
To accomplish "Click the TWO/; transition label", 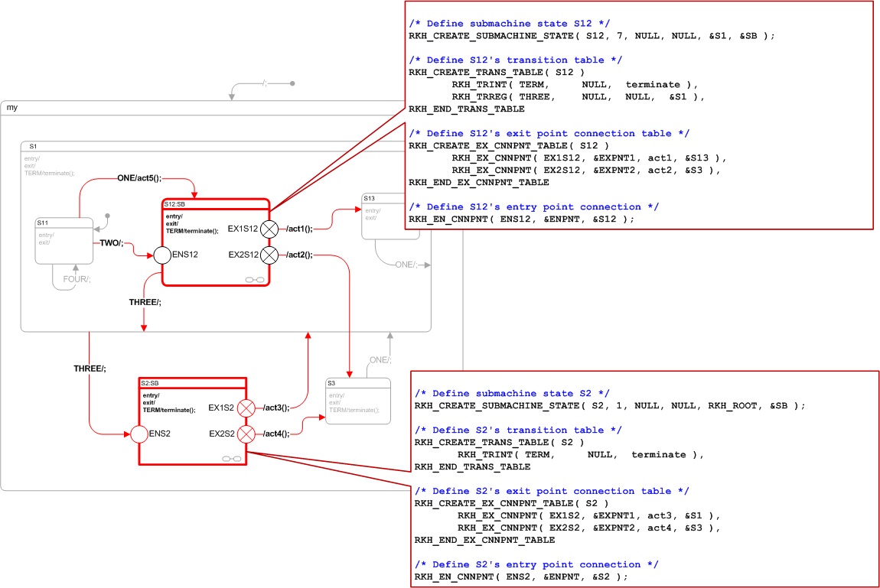I will [x=111, y=242].
